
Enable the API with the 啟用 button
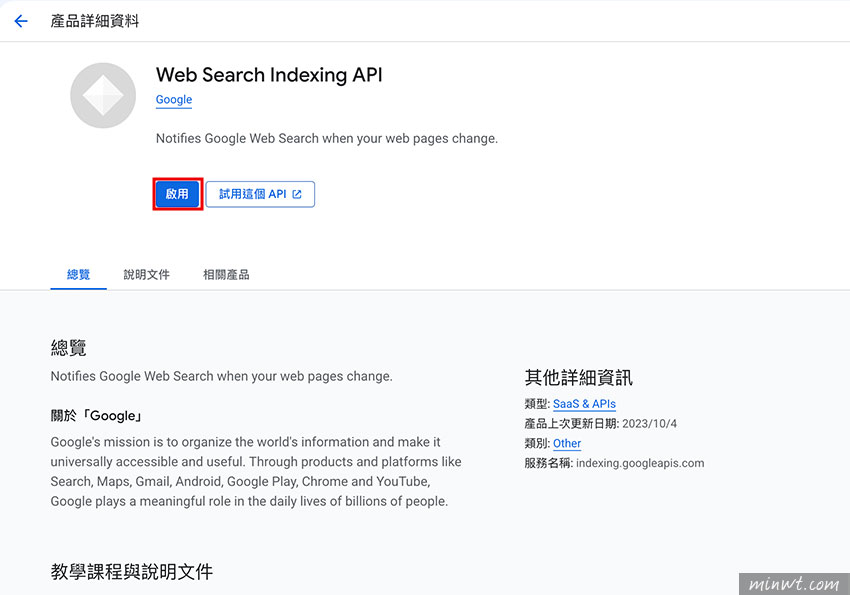click(177, 194)
